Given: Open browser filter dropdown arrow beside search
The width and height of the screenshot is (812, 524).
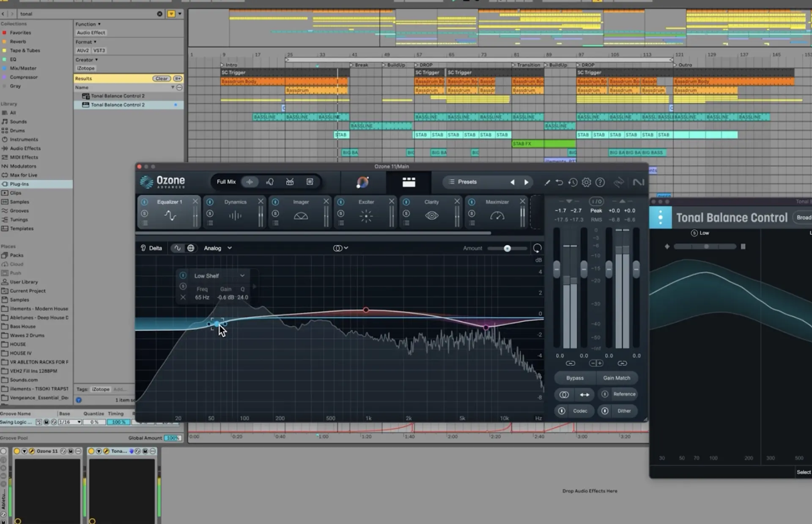Looking at the screenshot, I should [x=180, y=14].
